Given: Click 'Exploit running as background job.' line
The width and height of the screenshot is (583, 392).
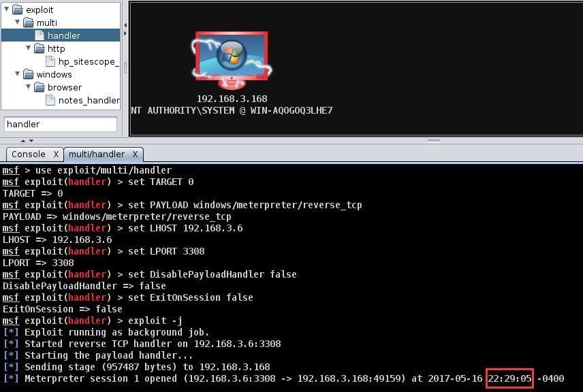Looking at the screenshot, I should 106,332.
